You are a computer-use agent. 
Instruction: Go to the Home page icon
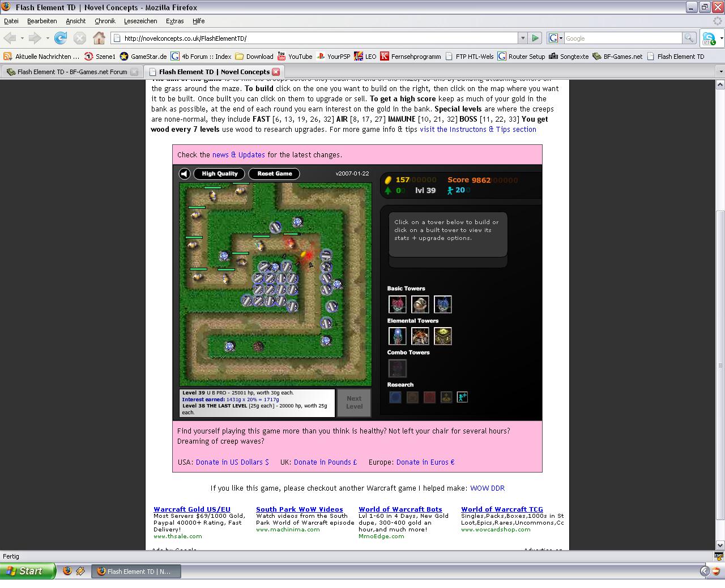99,38
